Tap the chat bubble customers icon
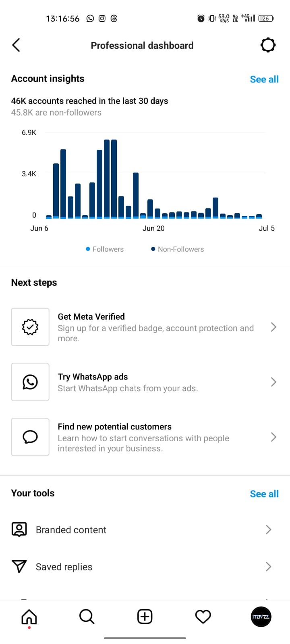The height and width of the screenshot is (644, 290). (30, 437)
